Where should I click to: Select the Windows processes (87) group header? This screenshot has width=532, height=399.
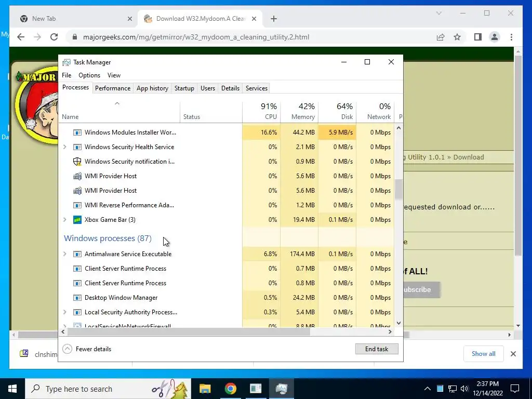click(x=108, y=238)
